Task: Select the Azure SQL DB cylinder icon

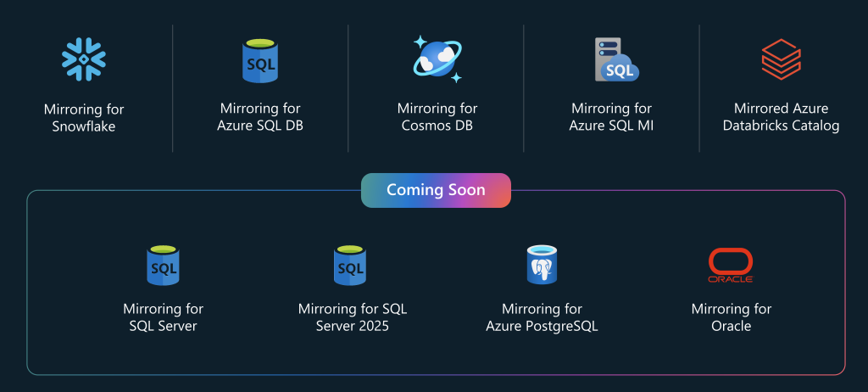Action: click(x=259, y=60)
